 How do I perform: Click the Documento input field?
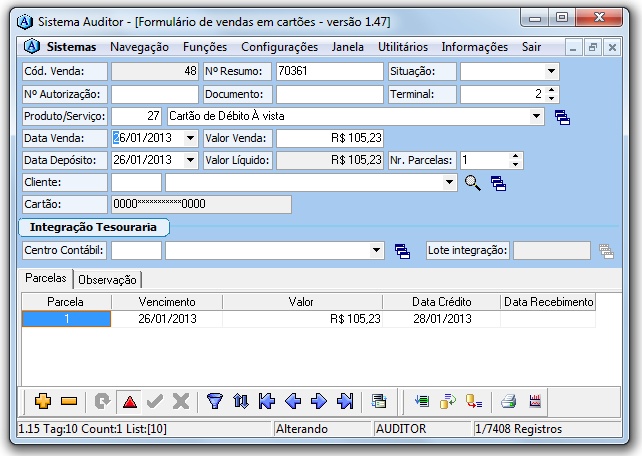[x=330, y=94]
